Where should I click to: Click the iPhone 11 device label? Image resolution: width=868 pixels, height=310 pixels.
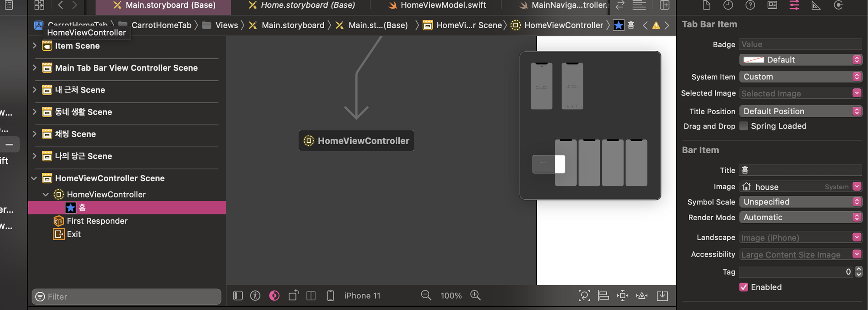tap(362, 296)
